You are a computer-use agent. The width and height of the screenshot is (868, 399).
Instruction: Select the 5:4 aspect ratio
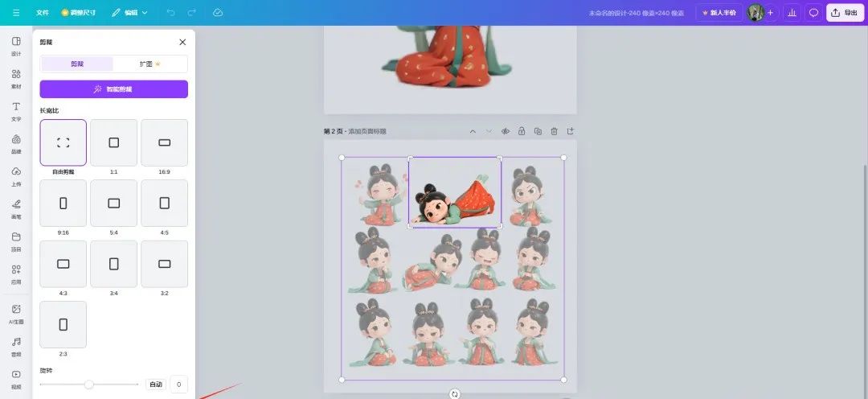click(113, 204)
